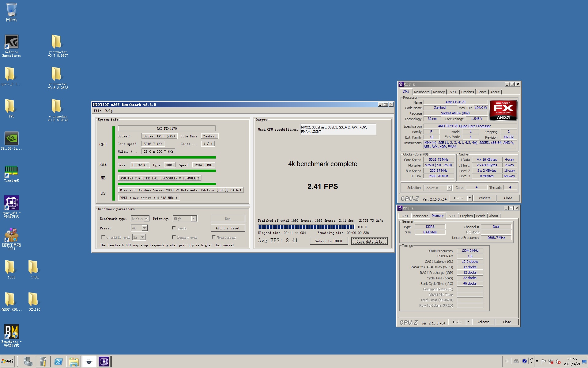This screenshot has width=588, height=368.
Task: Open the Socket #1 selection dropdown
Action: tap(438, 188)
